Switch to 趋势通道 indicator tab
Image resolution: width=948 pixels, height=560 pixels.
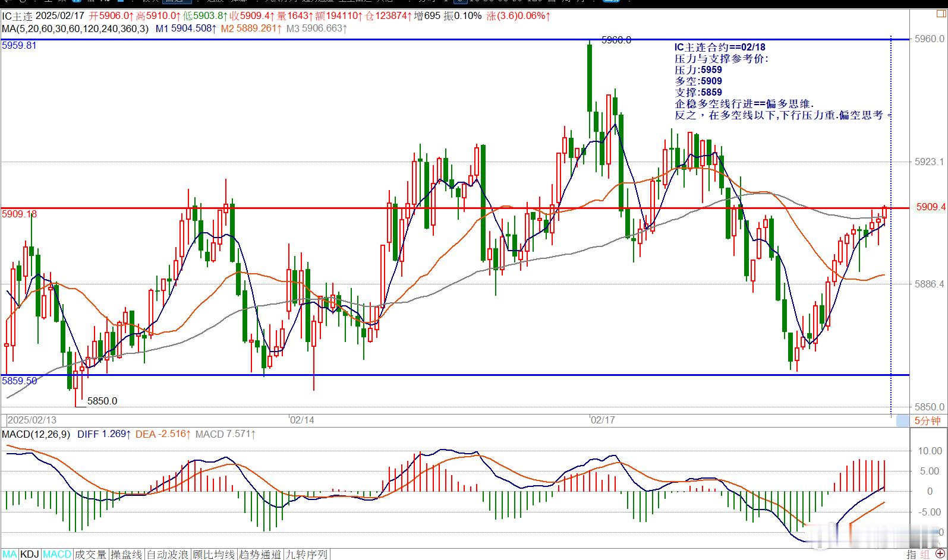click(260, 554)
